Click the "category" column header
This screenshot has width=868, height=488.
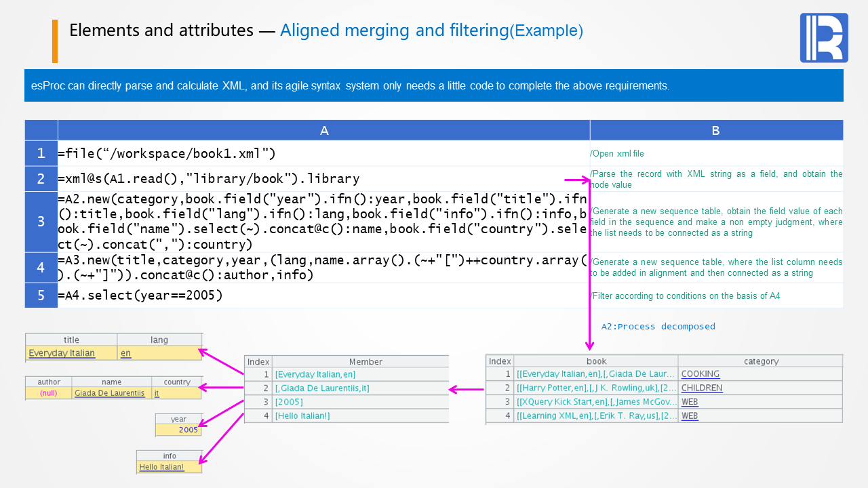click(761, 361)
